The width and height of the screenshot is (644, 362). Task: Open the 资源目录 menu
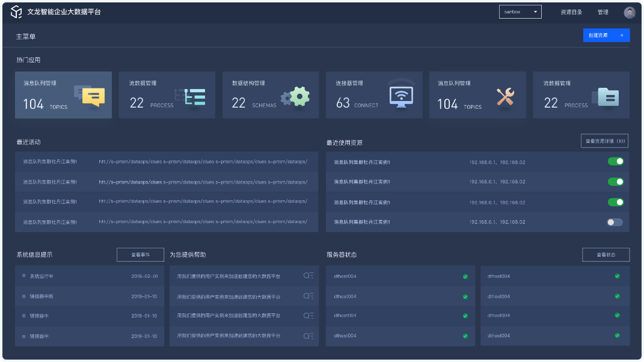(x=571, y=12)
